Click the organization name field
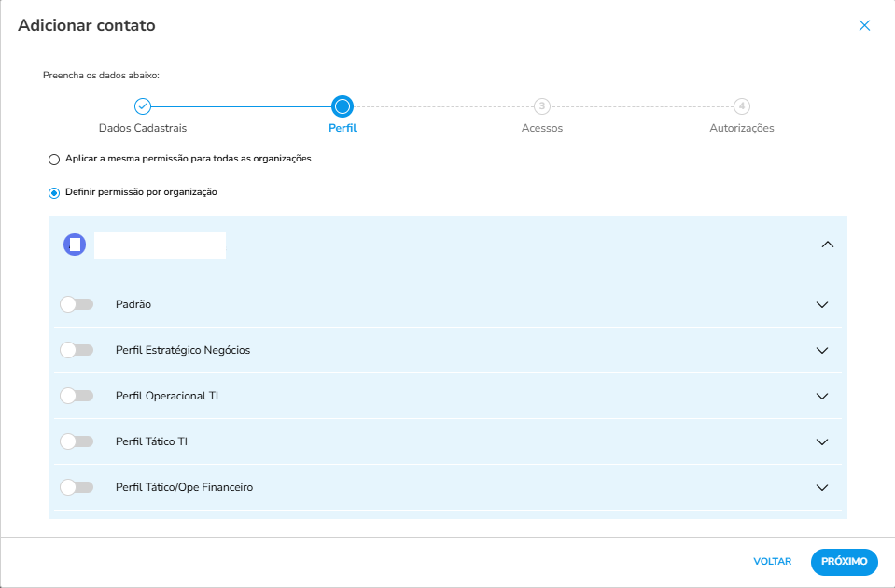Image resolution: width=895 pixels, height=588 pixels. (x=160, y=245)
